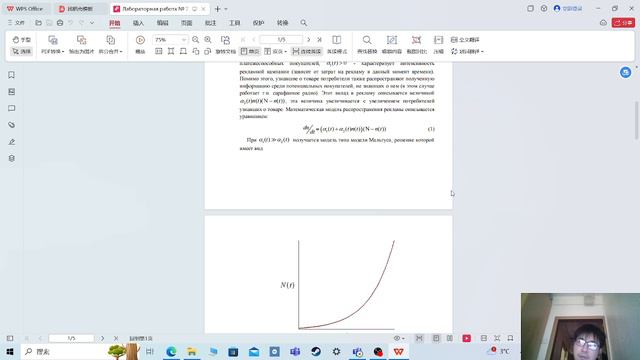Switch to the Page ribbon tab

187,23
